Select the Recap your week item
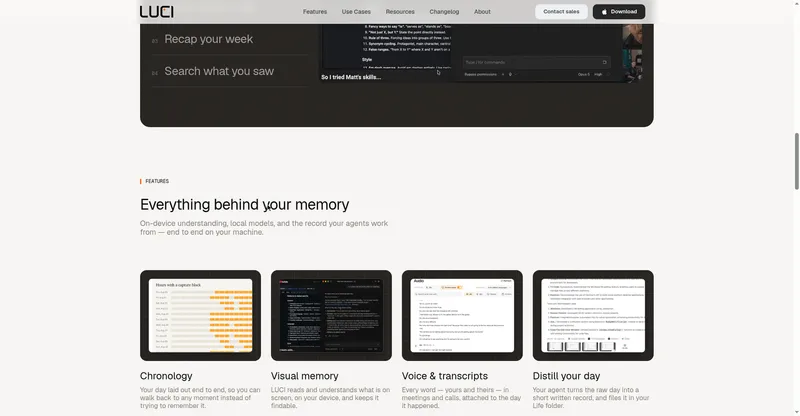Image resolution: width=800 pixels, height=416 pixels. click(x=208, y=39)
